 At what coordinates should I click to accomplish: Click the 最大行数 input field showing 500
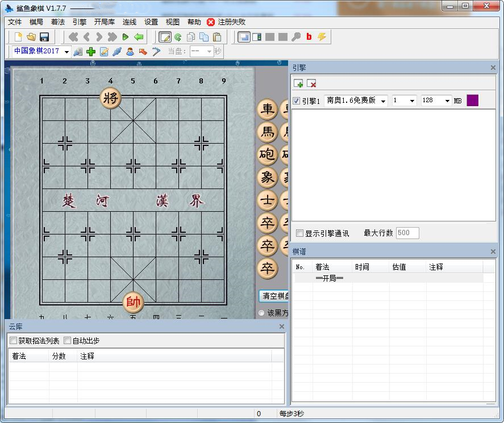pyautogui.click(x=407, y=233)
